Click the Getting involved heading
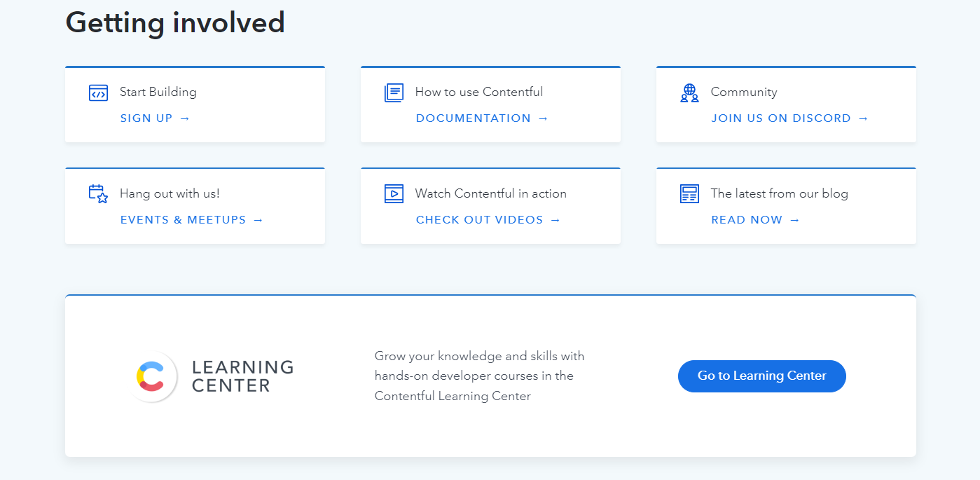 pyautogui.click(x=175, y=22)
